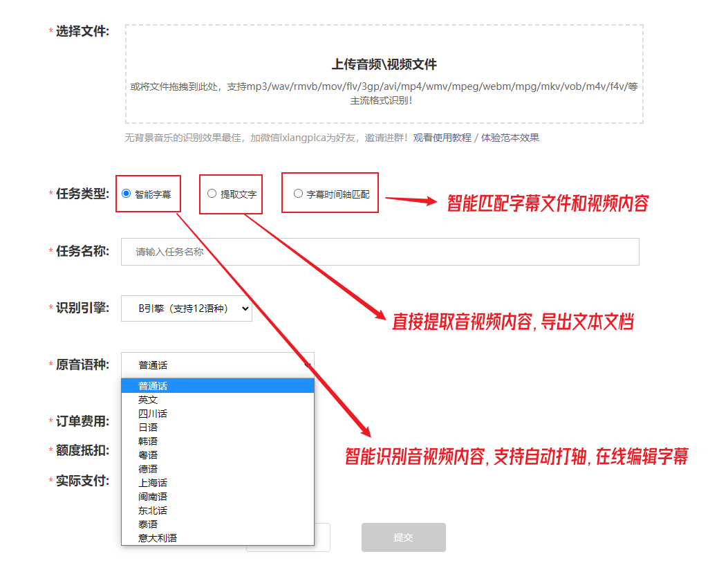Select 意大利语 at the list bottom
Image resolution: width=728 pixels, height=572 pixels.
coord(158,537)
